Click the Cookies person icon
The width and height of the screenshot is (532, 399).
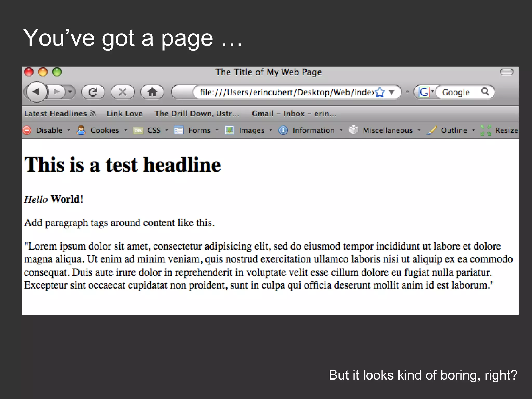click(x=81, y=130)
